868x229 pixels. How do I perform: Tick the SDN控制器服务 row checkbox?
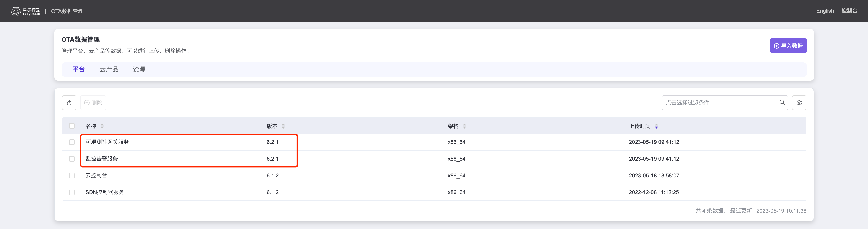pos(72,192)
